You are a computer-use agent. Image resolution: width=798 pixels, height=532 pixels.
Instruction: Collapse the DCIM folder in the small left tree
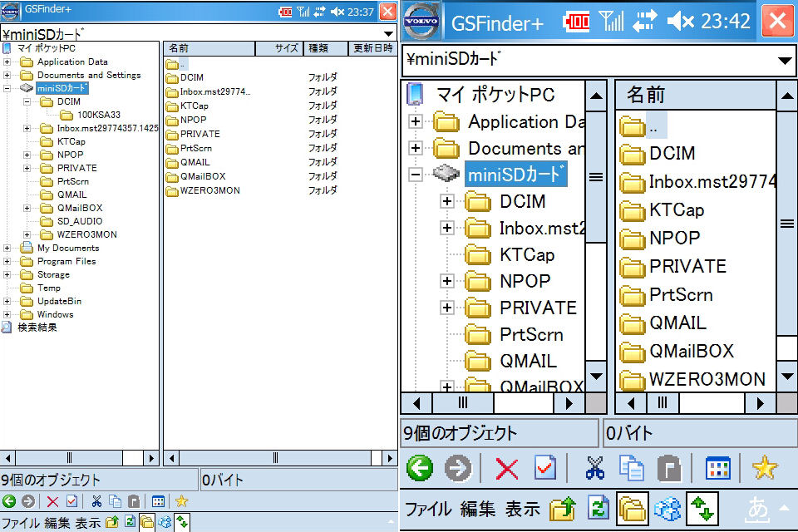tap(27, 101)
